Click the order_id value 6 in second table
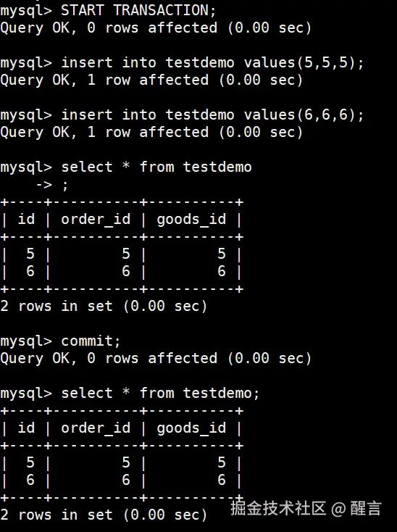 (x=126, y=480)
